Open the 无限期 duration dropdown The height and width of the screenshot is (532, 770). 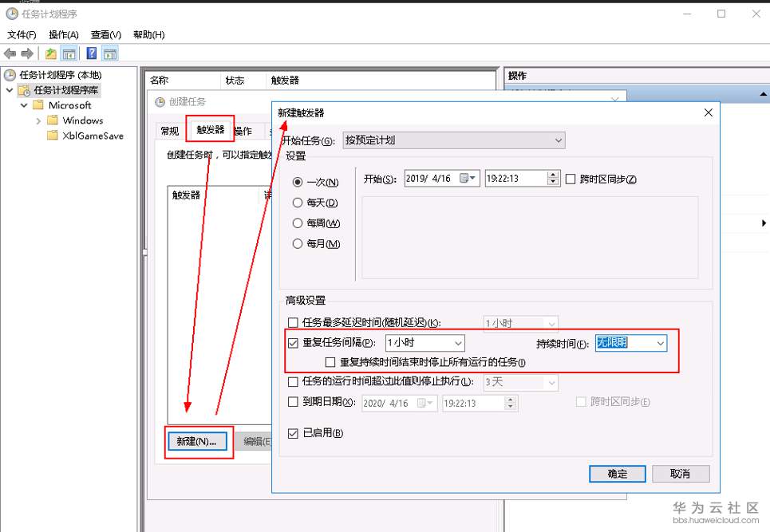(x=661, y=342)
